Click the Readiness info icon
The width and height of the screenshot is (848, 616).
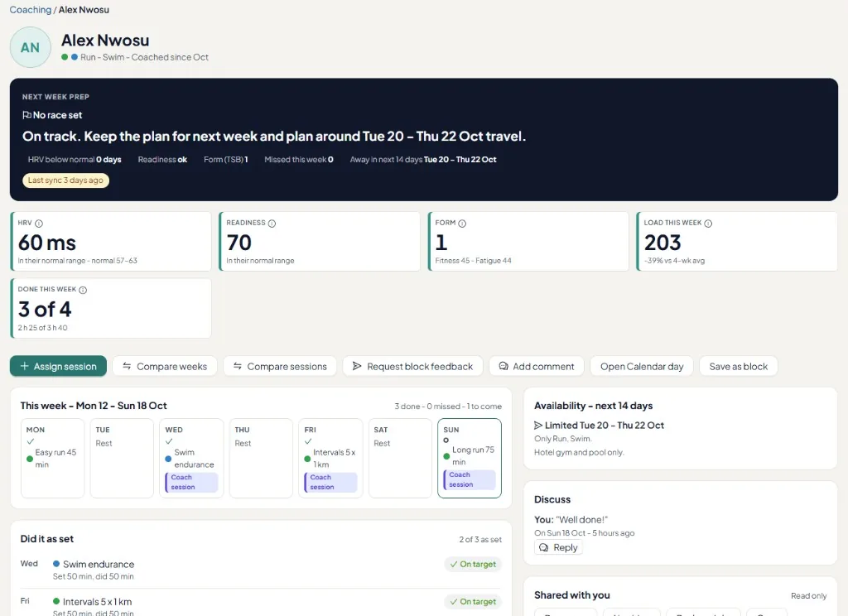coord(272,224)
